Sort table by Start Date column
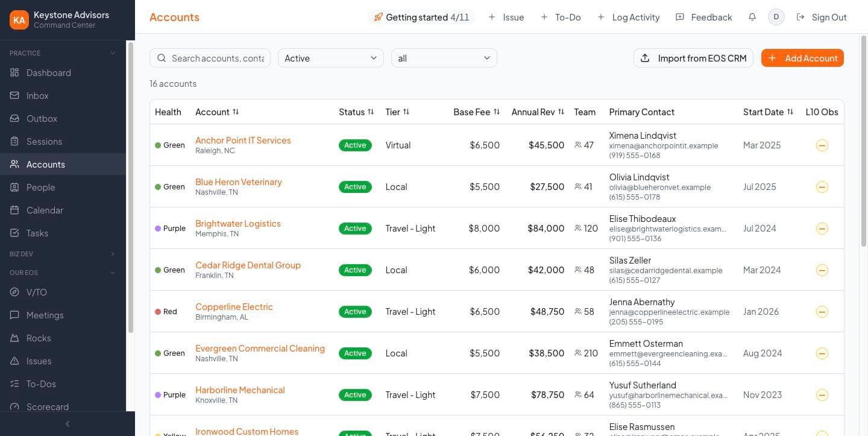This screenshot has width=868, height=436. pos(768,112)
